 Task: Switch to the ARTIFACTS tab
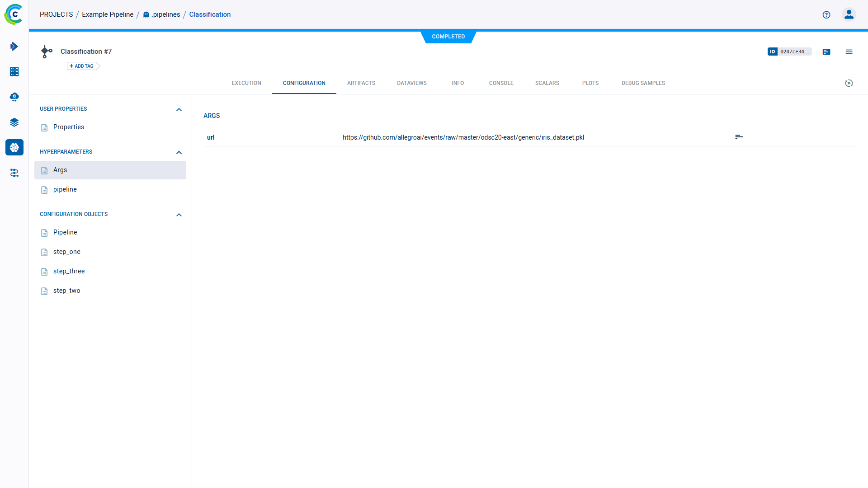[361, 83]
